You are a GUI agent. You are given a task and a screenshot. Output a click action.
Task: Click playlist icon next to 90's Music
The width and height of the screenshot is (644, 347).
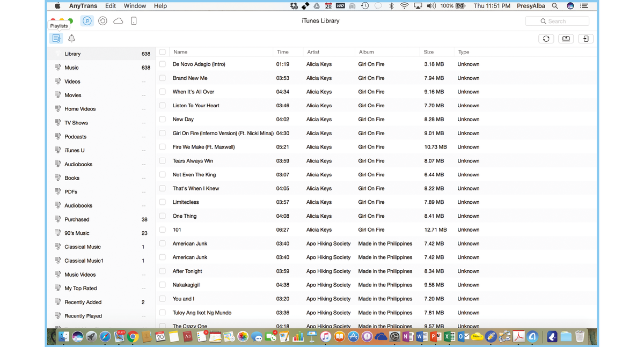click(x=58, y=233)
